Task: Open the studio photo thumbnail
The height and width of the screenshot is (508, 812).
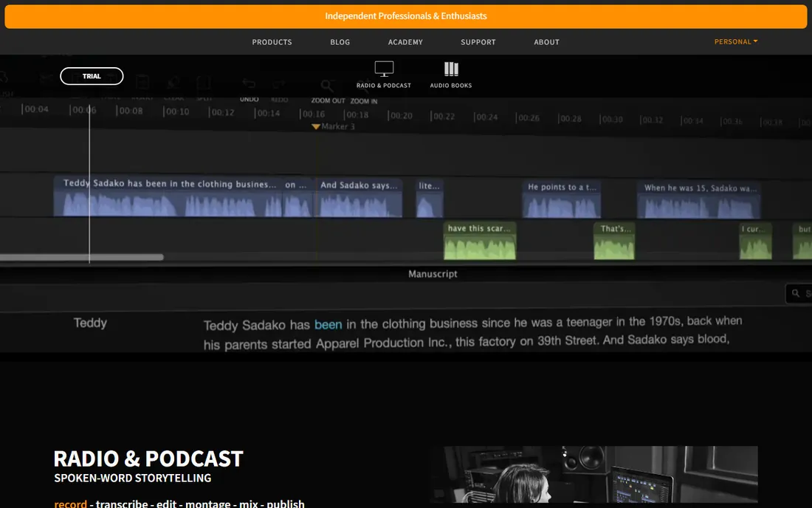Action: point(593,474)
